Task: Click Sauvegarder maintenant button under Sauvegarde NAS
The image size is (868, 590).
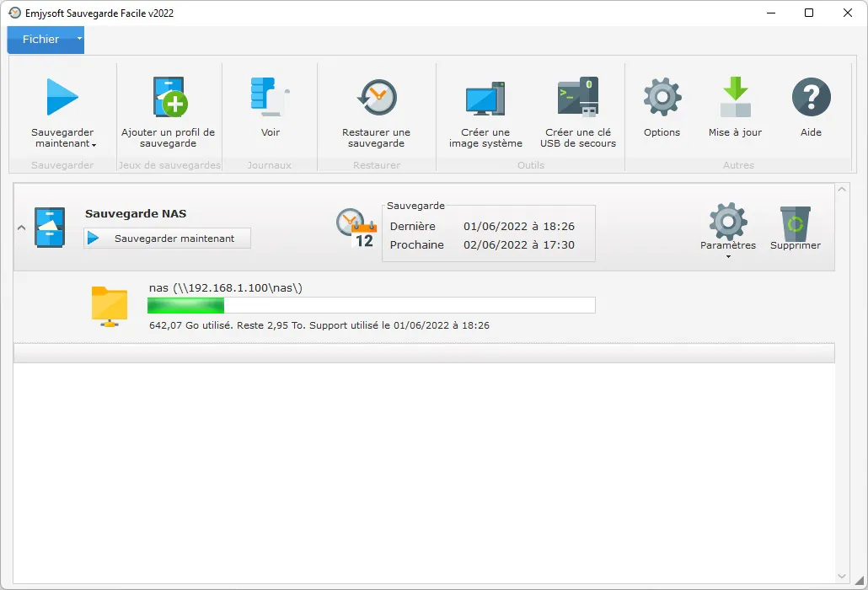Action: pyautogui.click(x=167, y=239)
